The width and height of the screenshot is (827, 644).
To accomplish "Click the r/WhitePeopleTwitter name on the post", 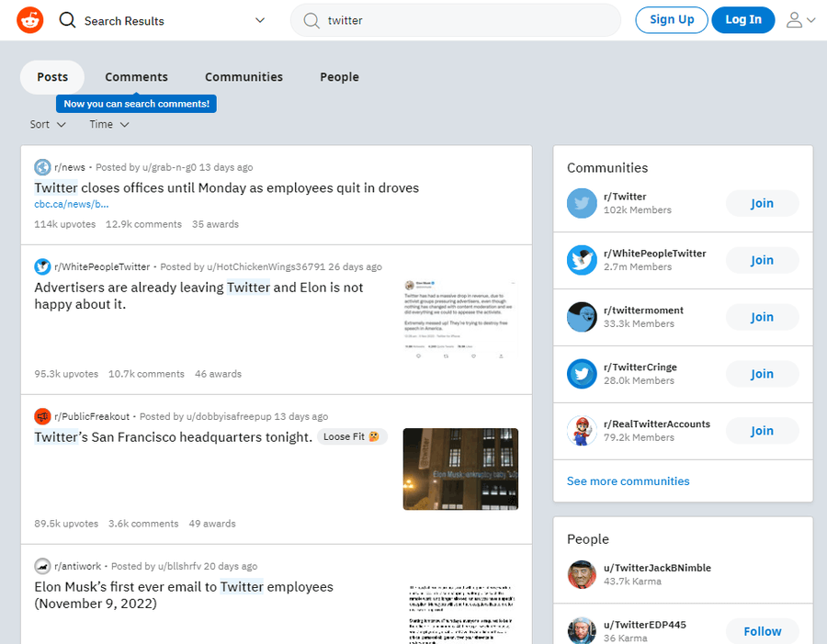I will [x=102, y=267].
